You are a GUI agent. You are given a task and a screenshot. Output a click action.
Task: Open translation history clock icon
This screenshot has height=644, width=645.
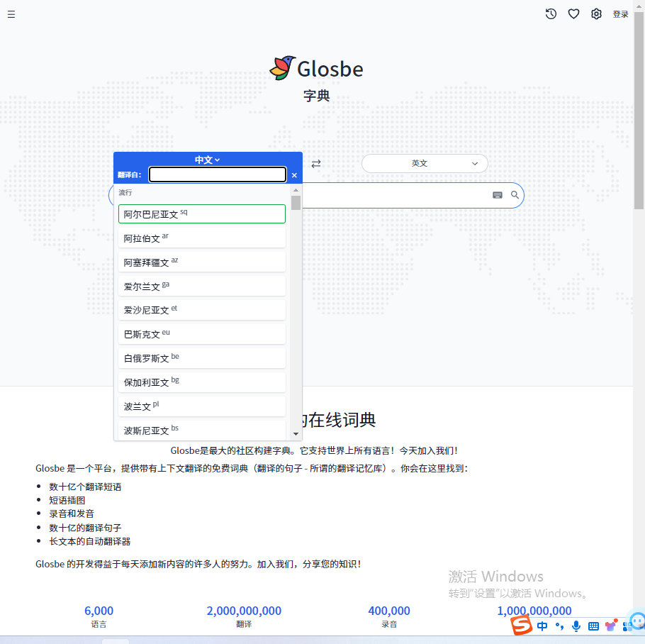tap(551, 14)
